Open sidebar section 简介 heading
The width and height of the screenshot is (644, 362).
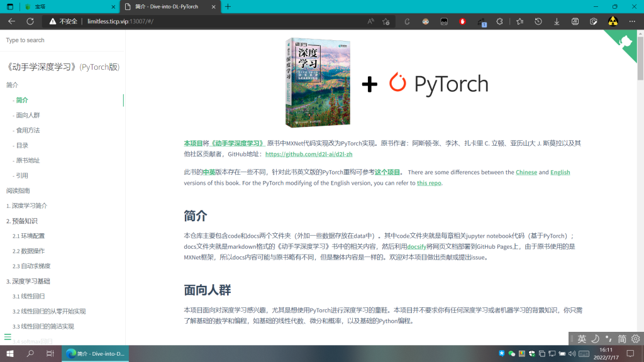[x=13, y=85]
